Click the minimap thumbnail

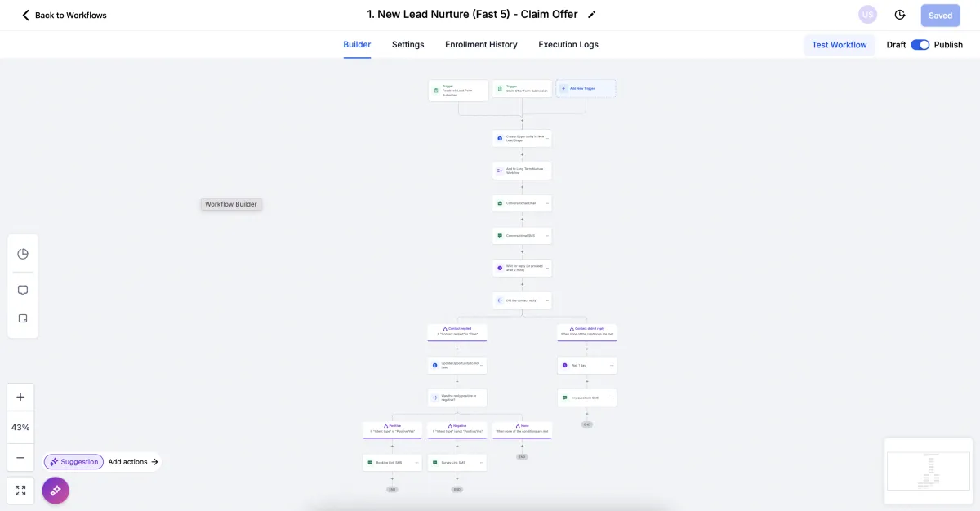[x=929, y=471]
